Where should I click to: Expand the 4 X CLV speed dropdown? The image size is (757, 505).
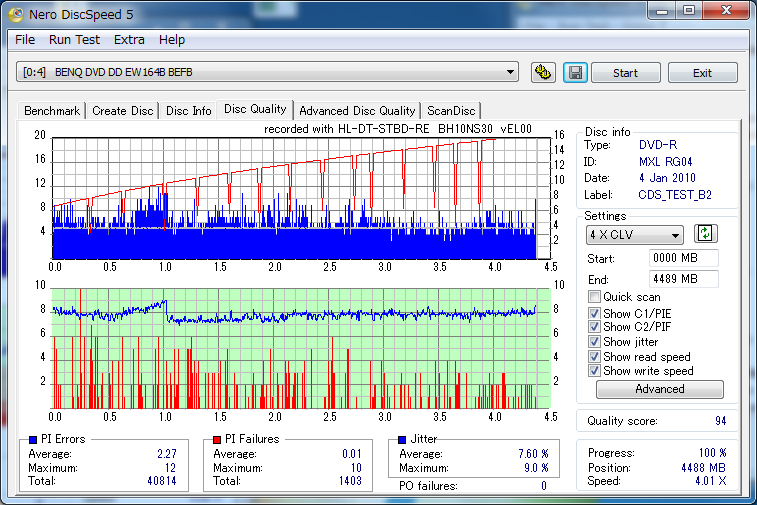click(x=634, y=235)
